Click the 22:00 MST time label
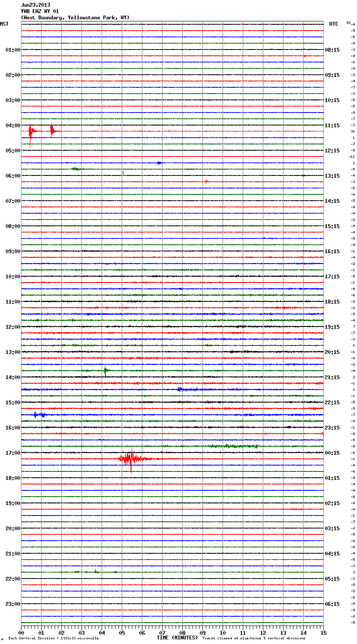Image resolution: width=357 pixels, height=644 pixels. tap(13, 579)
